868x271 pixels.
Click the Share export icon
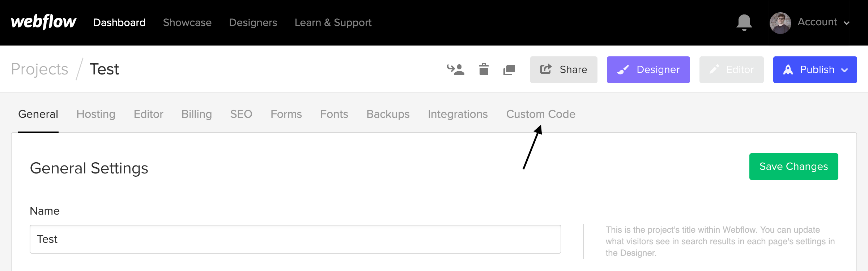click(545, 69)
